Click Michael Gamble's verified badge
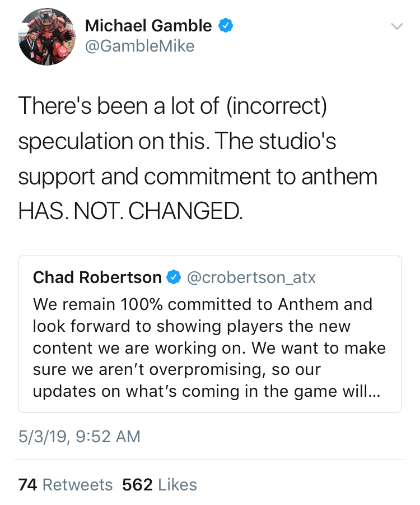420x505 pixels. 226,26
